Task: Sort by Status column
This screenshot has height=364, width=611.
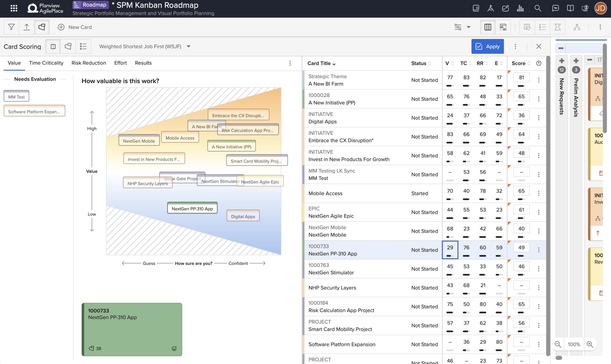Action: [x=421, y=63]
